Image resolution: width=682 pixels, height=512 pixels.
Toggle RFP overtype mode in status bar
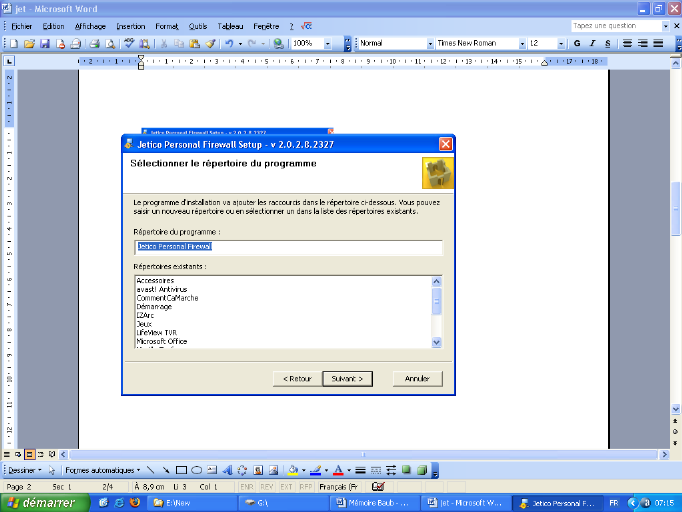306,487
